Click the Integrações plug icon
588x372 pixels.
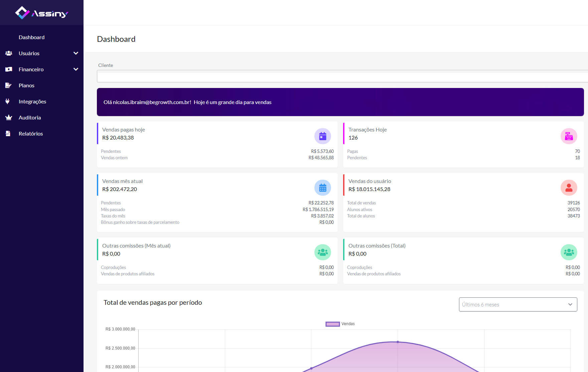(8, 101)
